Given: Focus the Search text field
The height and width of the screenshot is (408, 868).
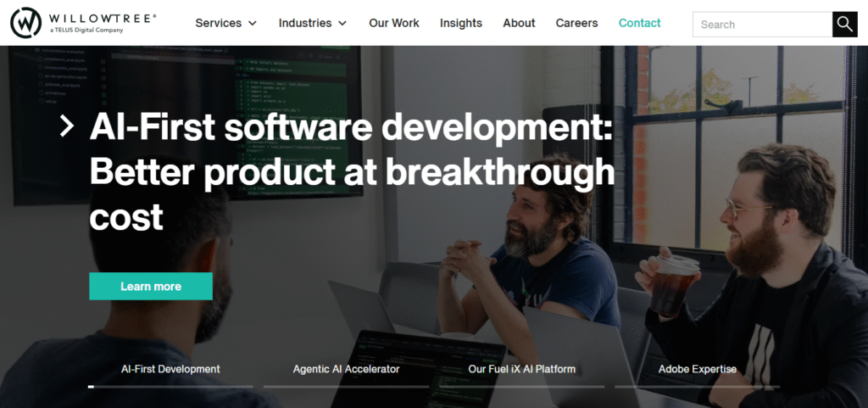Looking at the screenshot, I should point(762,25).
